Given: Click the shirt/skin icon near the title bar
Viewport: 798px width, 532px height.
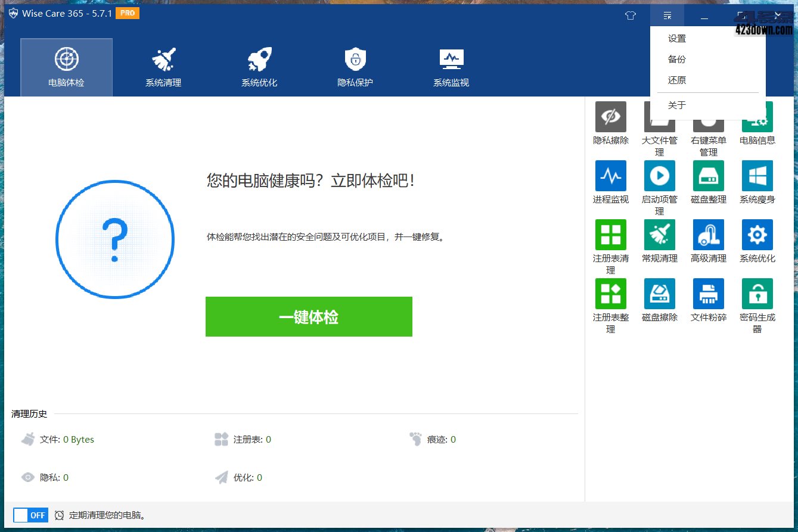Looking at the screenshot, I should pyautogui.click(x=630, y=15).
